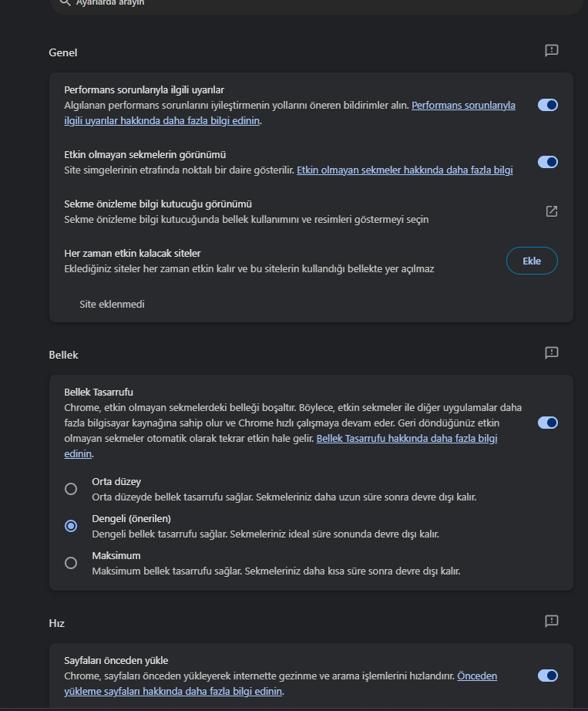Click the Dengeli bellek tasarrufu description text
Viewport: 588px width, 711px height.
click(x=266, y=534)
